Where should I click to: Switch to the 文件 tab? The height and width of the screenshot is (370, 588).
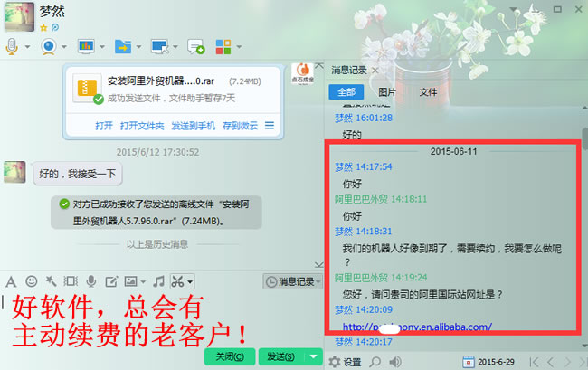coord(428,92)
